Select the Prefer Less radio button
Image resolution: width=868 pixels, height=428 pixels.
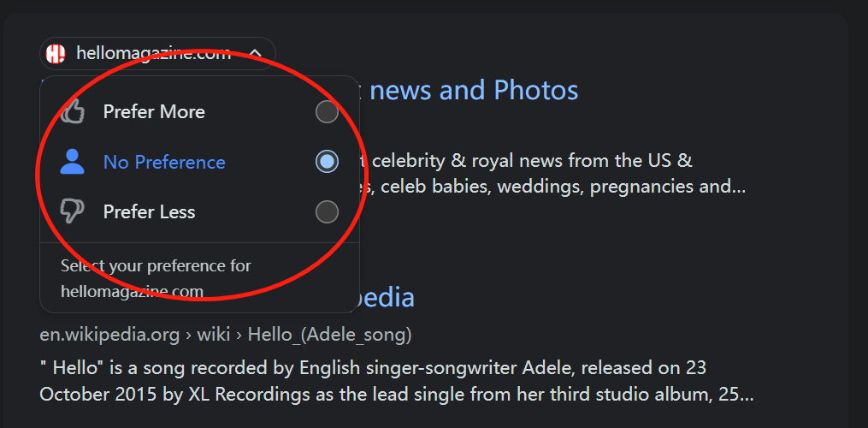click(327, 211)
